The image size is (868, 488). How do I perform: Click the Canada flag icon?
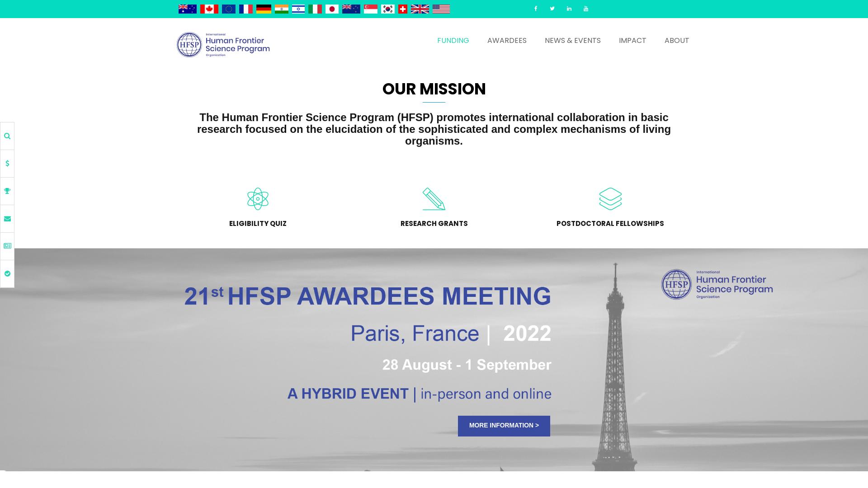[209, 9]
